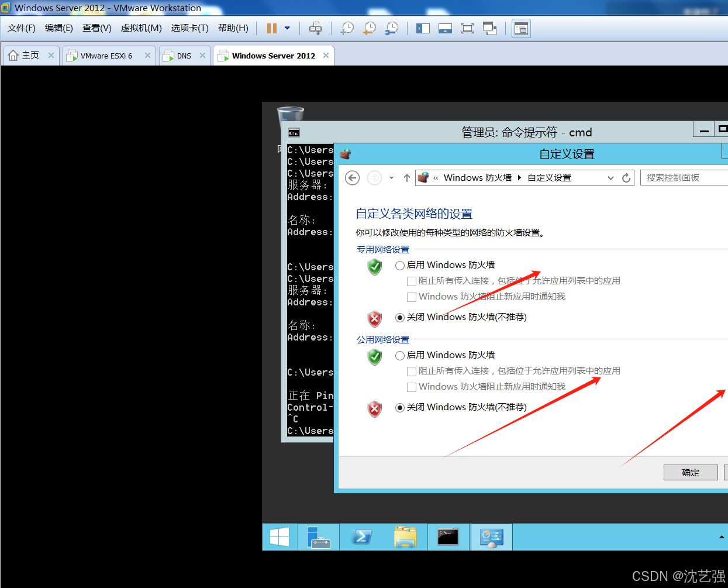Open the 文件(F) menu

[22, 28]
